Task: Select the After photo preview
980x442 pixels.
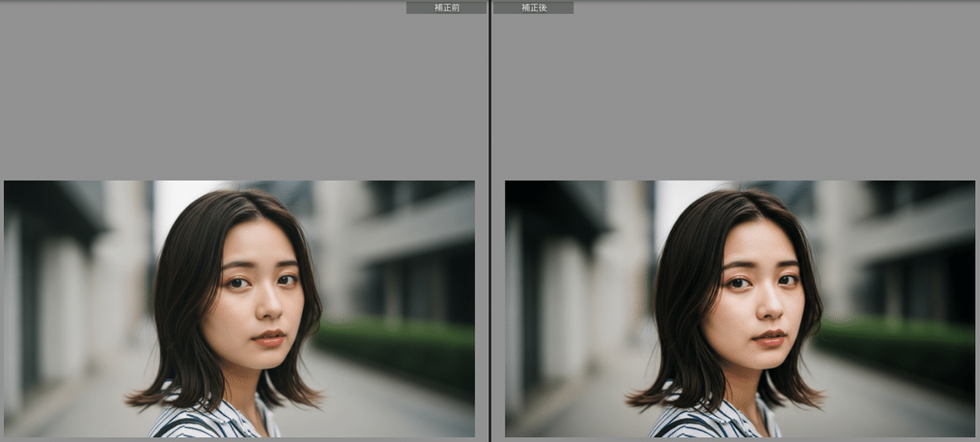Action: [x=740, y=308]
